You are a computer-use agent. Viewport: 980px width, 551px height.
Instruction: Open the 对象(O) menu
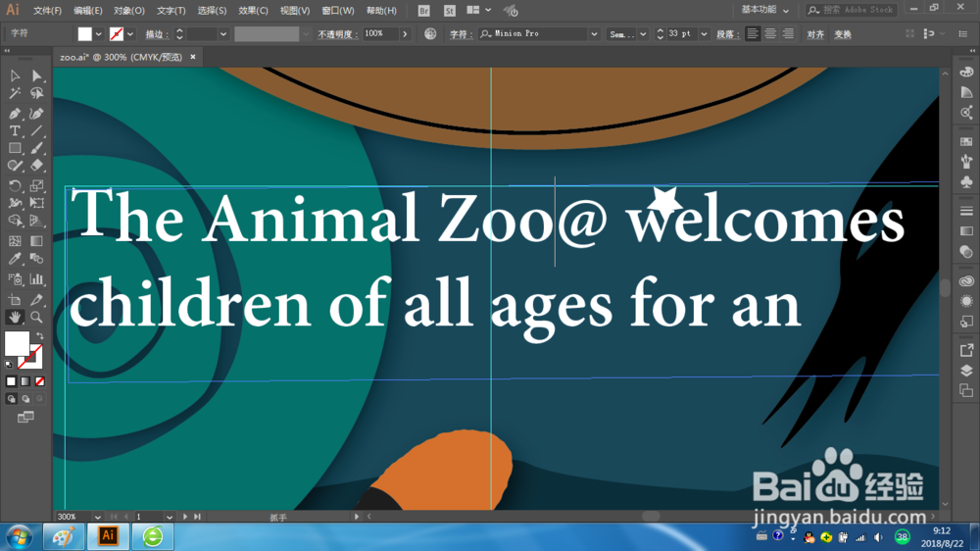tap(128, 11)
